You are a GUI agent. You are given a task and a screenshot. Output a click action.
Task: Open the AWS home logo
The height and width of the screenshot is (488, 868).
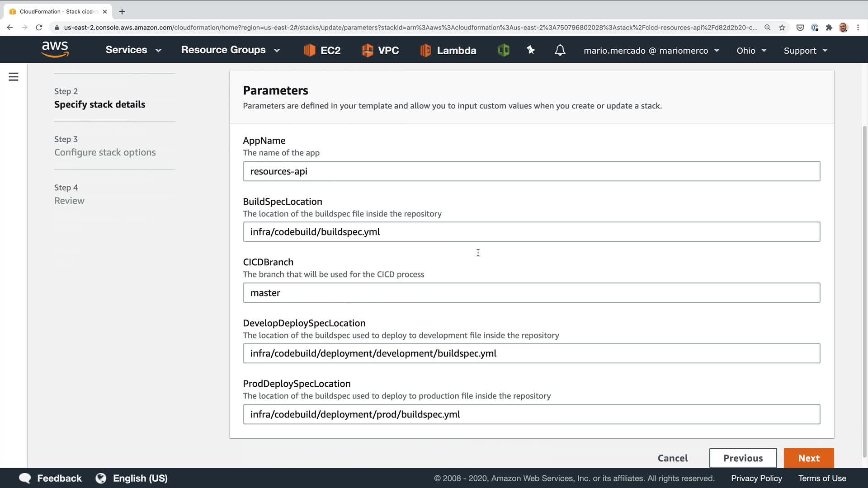55,49
